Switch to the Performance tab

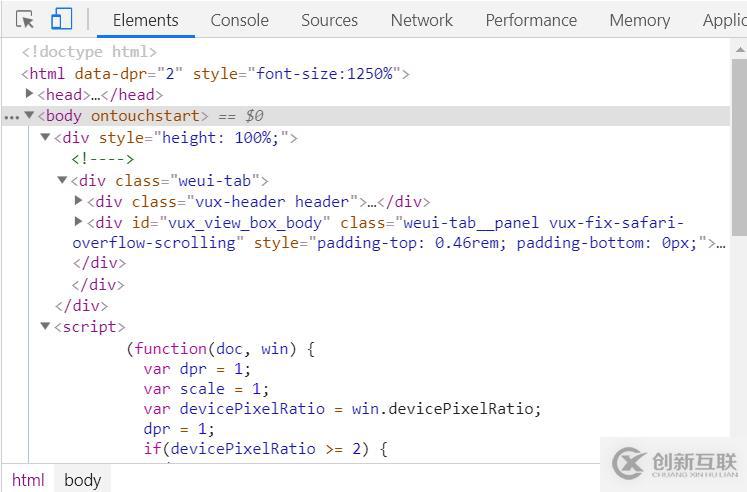(531, 20)
